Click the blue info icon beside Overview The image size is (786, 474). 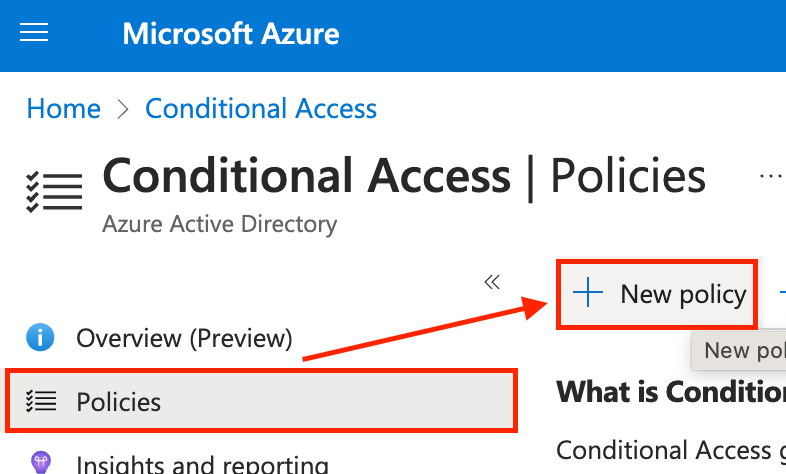point(40,338)
